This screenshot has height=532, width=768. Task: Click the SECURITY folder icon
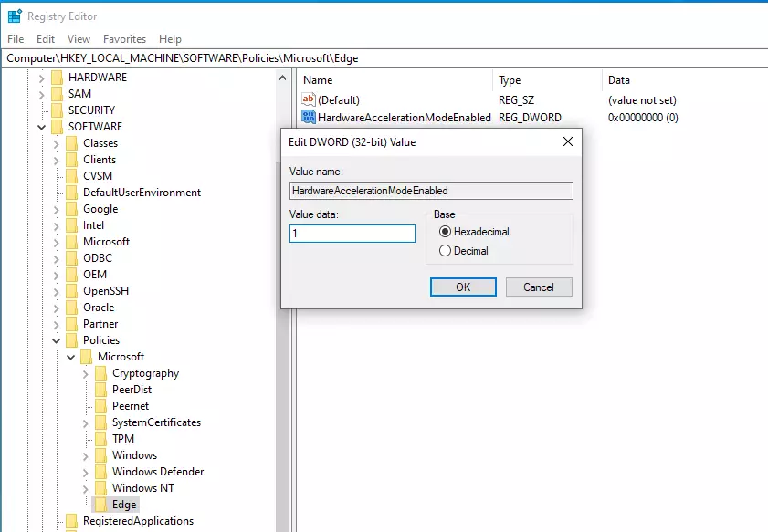pyautogui.click(x=57, y=110)
